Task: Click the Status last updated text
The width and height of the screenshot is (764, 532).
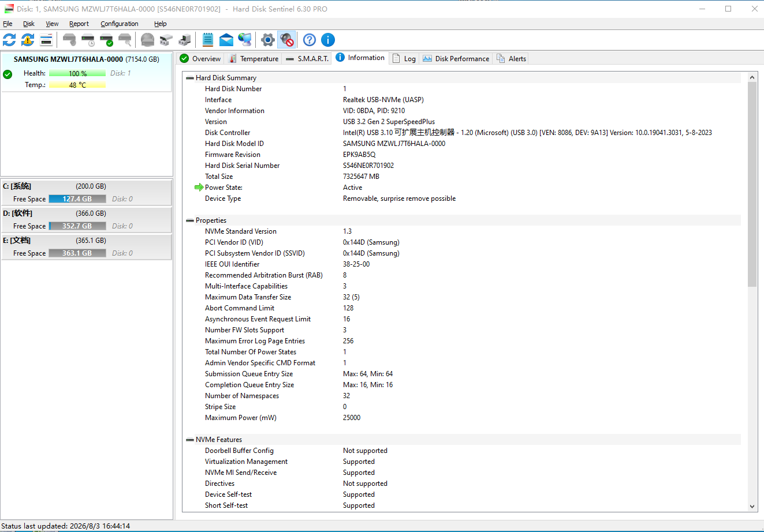Action: click(66, 526)
